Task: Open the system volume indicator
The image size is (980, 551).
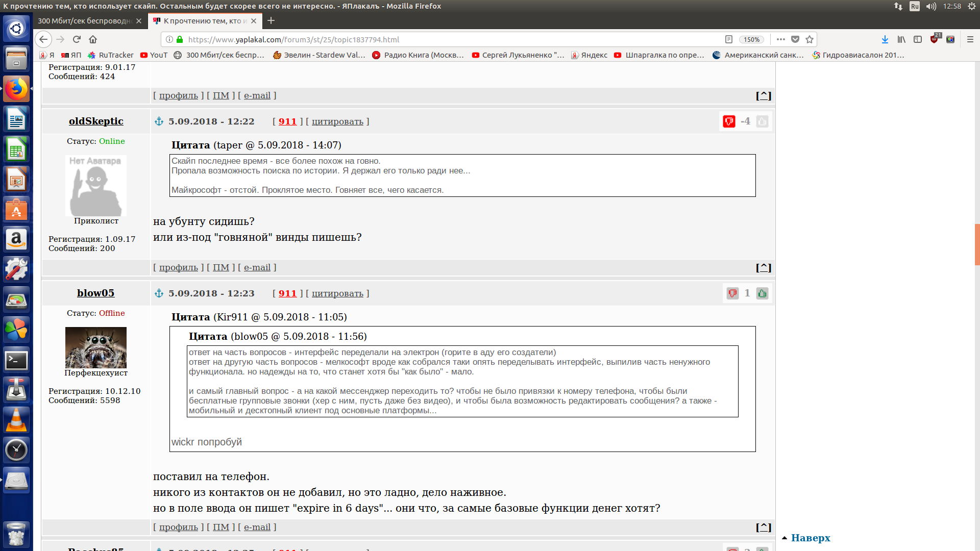Action: point(931,6)
